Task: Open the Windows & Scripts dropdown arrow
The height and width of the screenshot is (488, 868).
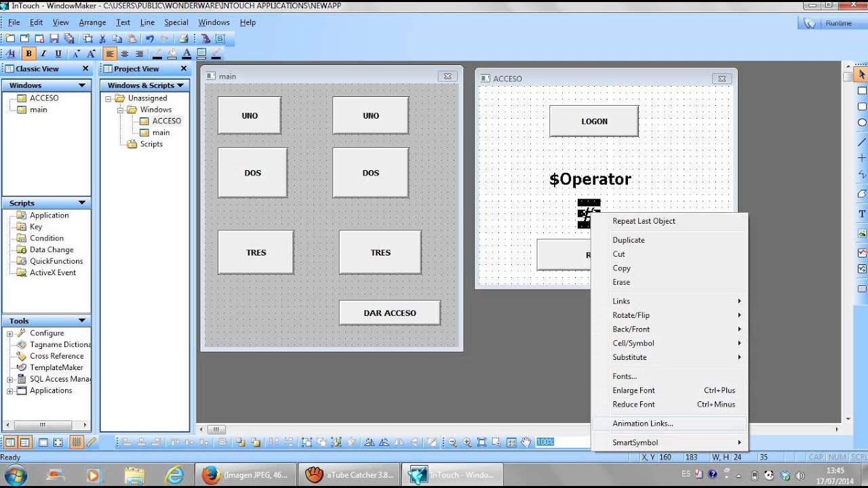Action: (180, 85)
